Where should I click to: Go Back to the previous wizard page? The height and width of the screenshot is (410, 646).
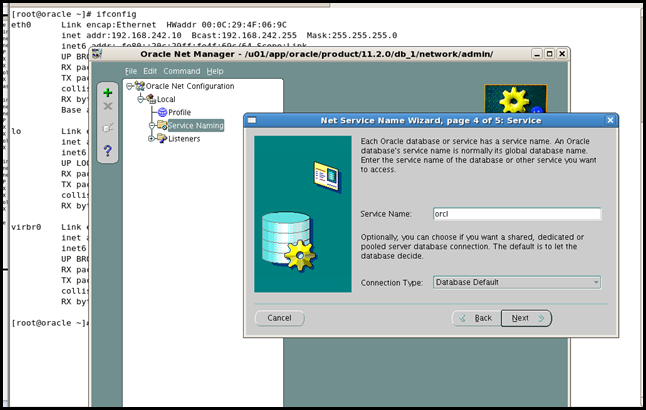476,318
